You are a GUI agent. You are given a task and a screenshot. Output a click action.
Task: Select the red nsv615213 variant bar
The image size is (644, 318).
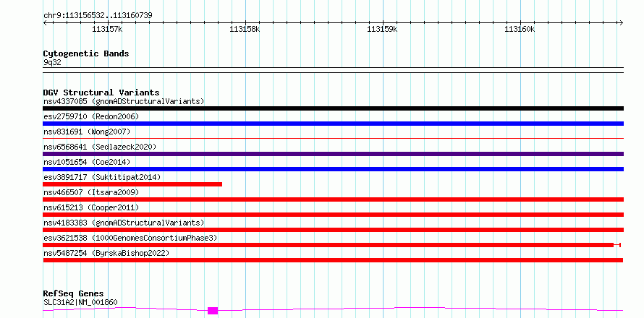point(333,215)
